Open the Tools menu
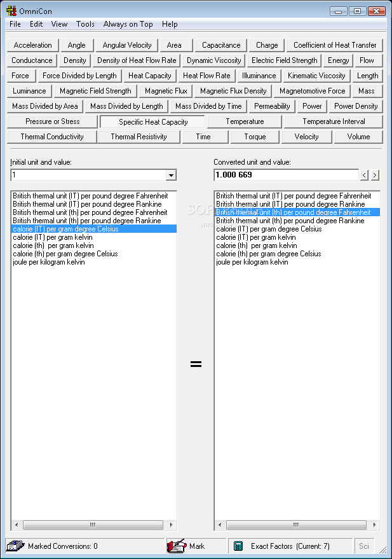The height and width of the screenshot is (559, 392). [85, 24]
